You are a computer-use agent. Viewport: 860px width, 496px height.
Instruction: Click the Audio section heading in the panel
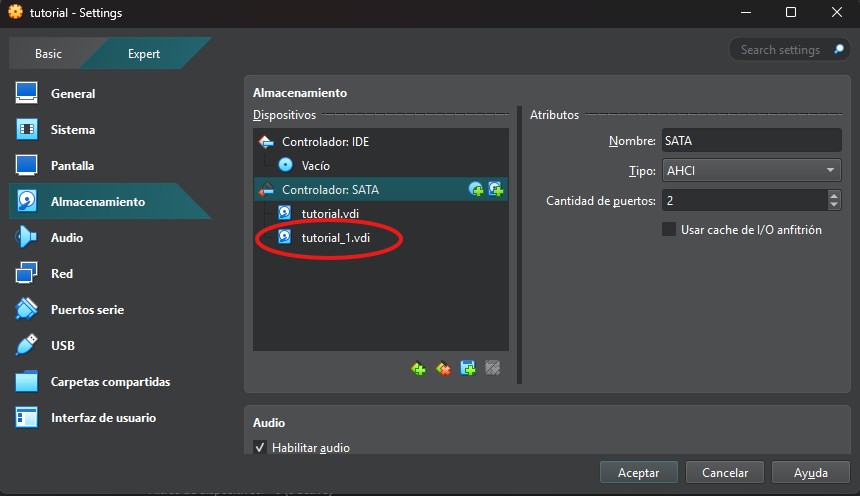269,422
